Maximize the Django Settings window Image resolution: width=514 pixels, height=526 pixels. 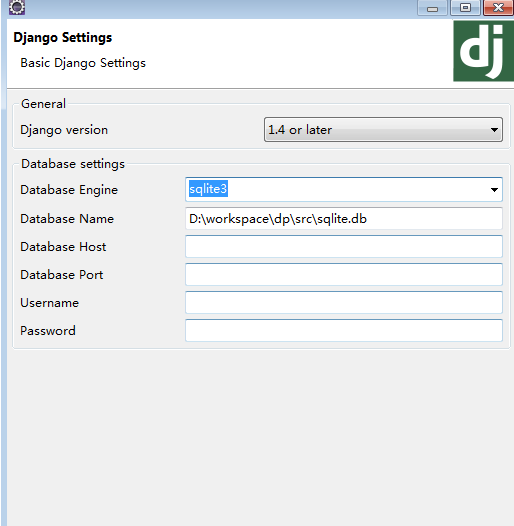point(465,8)
